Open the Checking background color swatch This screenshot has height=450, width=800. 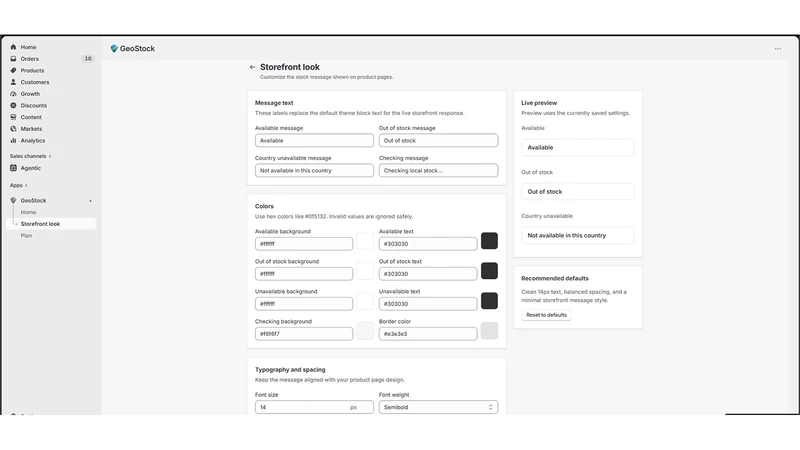click(x=365, y=331)
